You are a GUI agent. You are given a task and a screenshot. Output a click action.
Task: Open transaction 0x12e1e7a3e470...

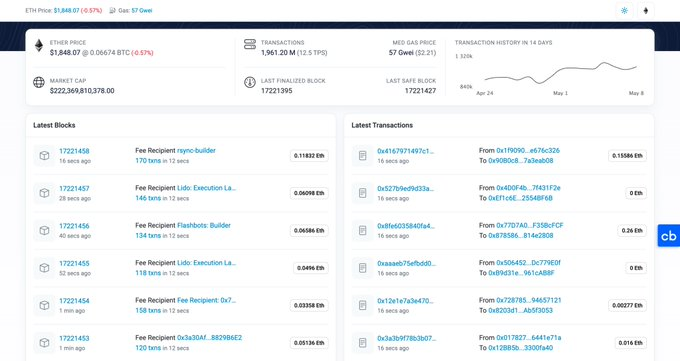(x=405, y=300)
